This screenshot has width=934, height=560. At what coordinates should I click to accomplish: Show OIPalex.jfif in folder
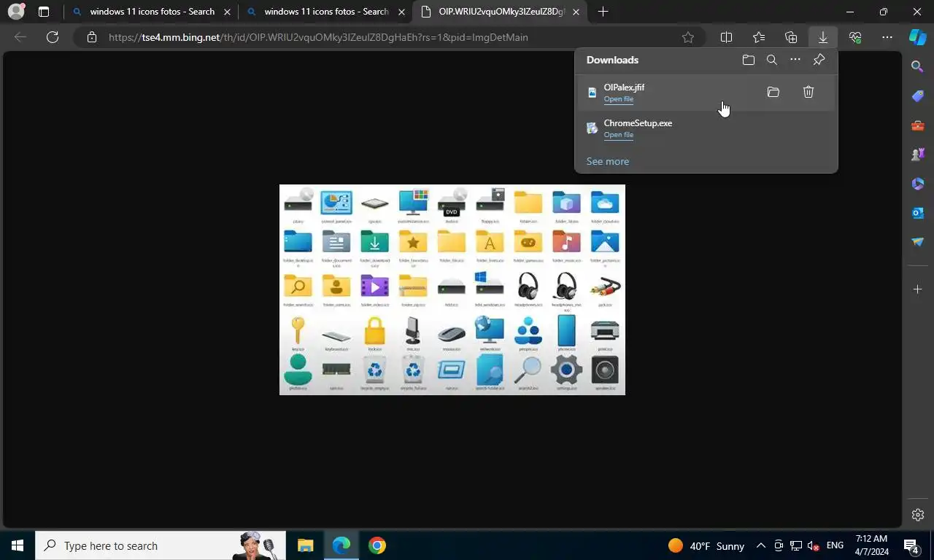coord(773,92)
